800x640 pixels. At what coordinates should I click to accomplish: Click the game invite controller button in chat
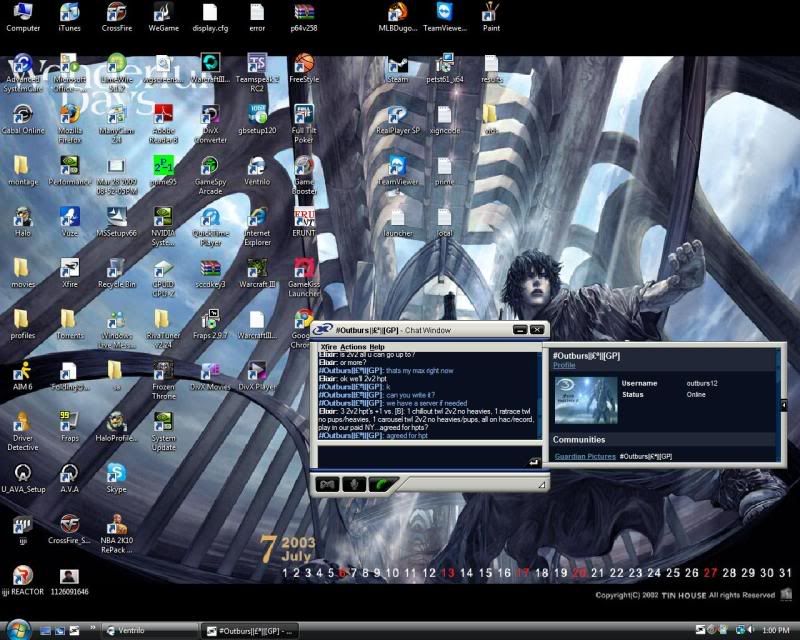coord(326,485)
